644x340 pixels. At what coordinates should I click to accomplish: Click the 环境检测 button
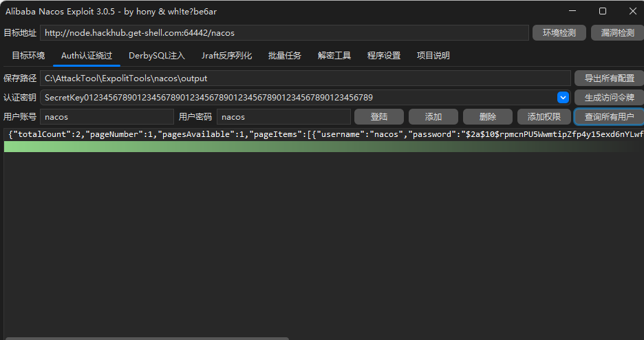coord(559,33)
